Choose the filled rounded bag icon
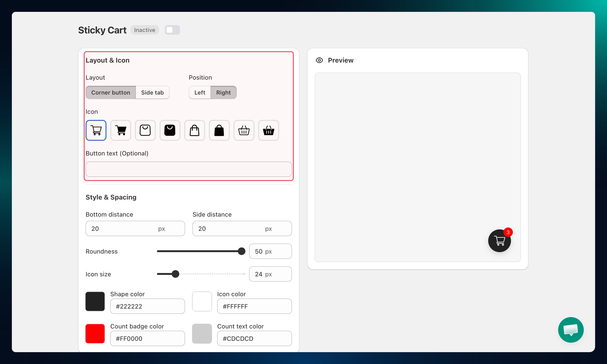 pos(170,130)
